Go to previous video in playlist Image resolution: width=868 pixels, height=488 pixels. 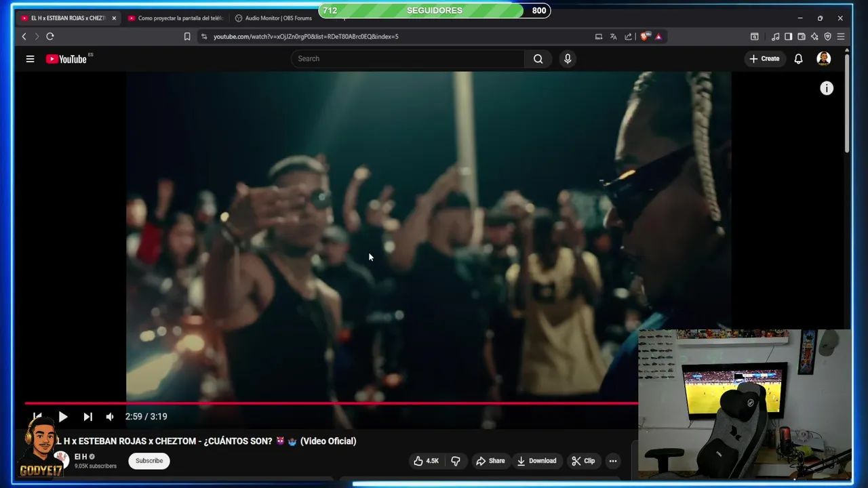coord(37,417)
